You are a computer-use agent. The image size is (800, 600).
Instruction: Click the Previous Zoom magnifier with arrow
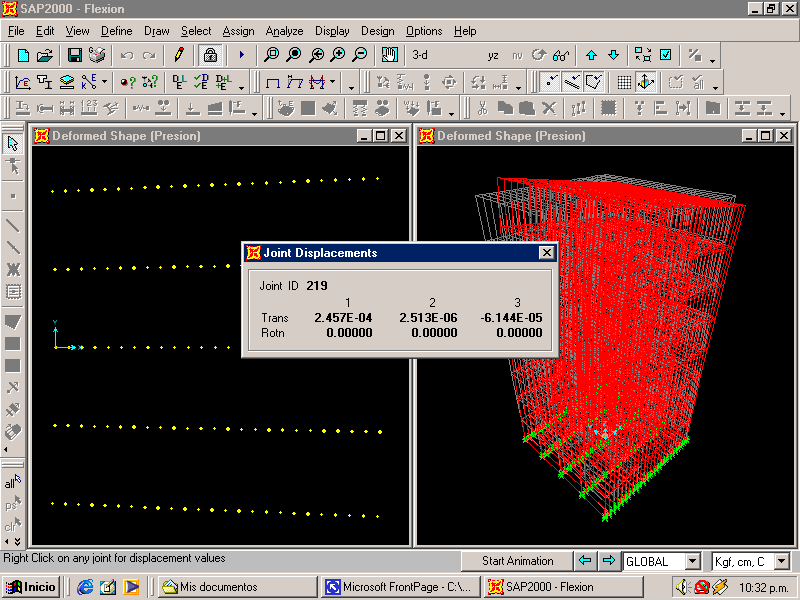point(316,55)
